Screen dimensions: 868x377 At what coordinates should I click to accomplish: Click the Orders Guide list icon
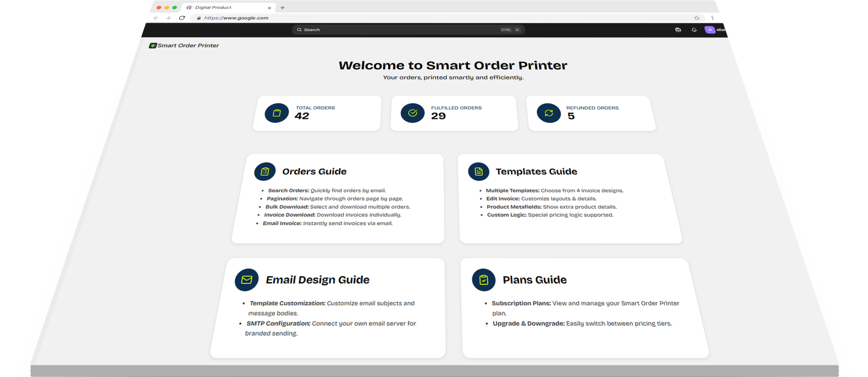265,172
